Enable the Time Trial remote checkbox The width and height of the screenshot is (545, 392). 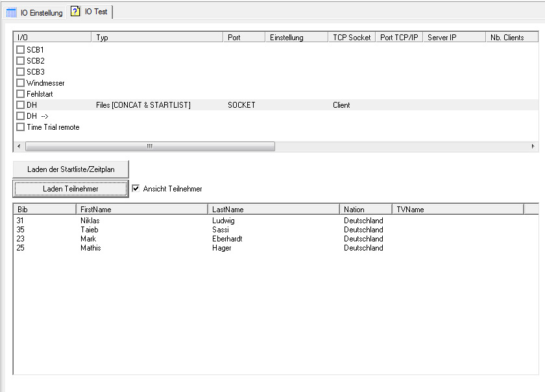tap(21, 127)
